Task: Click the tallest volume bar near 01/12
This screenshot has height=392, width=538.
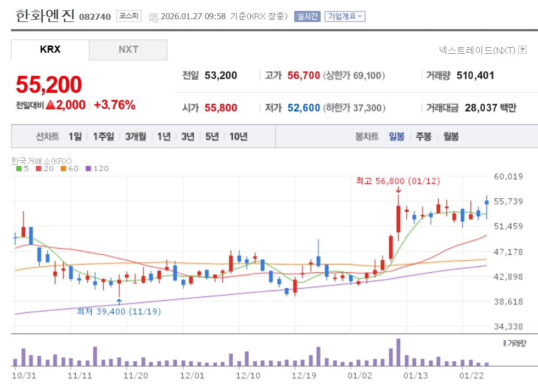Action: tap(398, 352)
